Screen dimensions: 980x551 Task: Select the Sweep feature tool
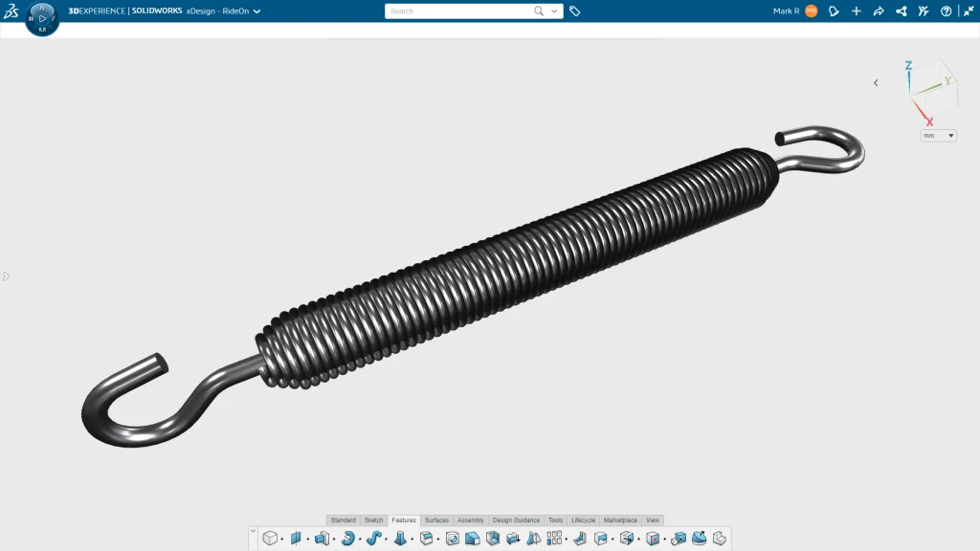pos(373,539)
